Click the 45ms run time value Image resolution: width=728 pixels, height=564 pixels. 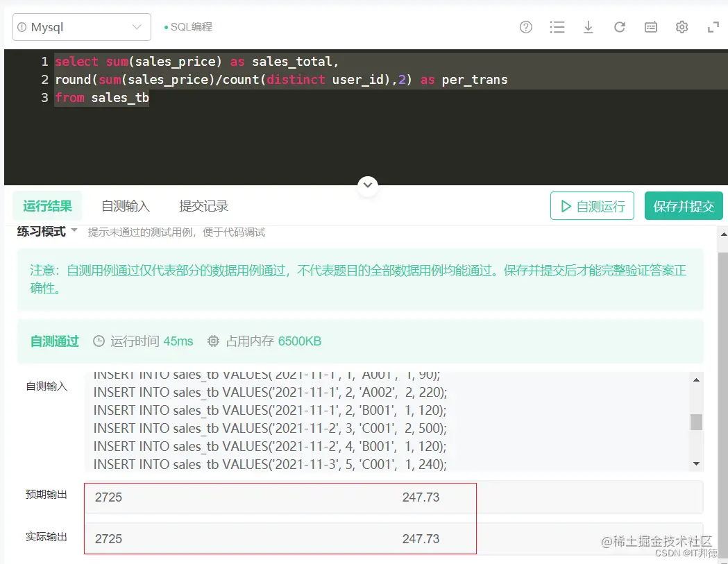pyautogui.click(x=178, y=341)
